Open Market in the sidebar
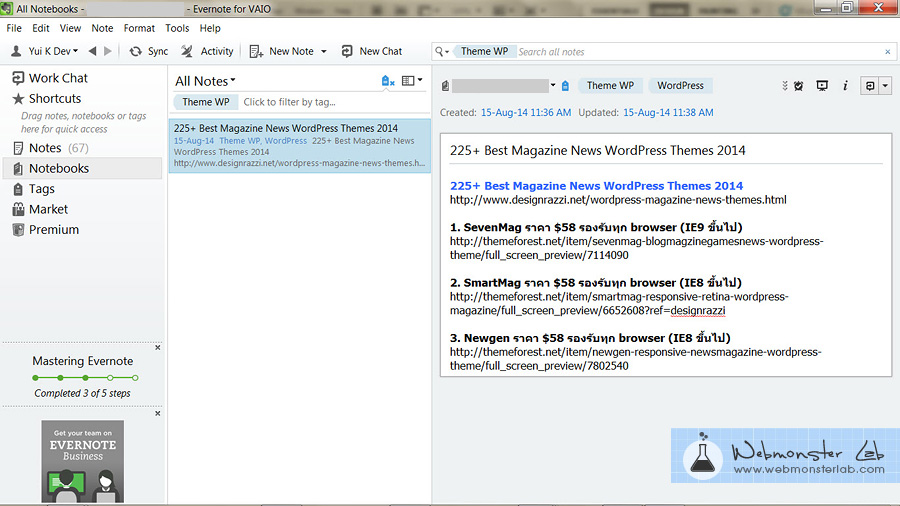 coord(40,209)
